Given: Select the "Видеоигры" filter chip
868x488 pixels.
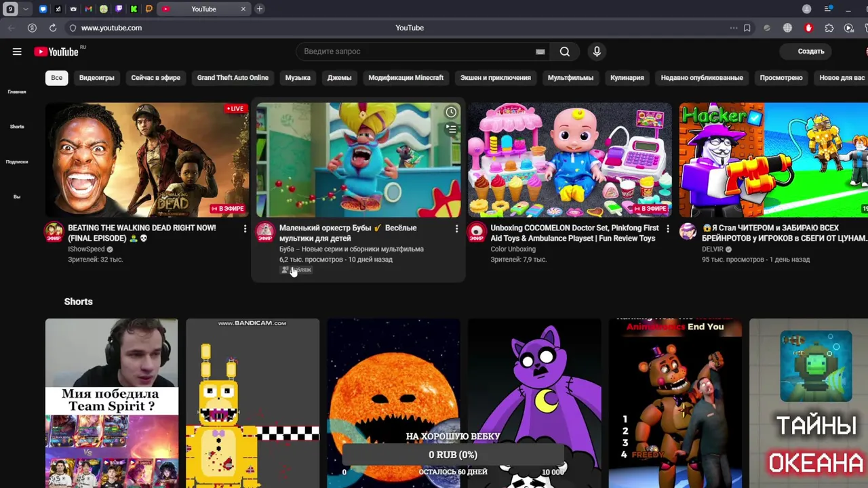Looking at the screenshot, I should pos(96,77).
